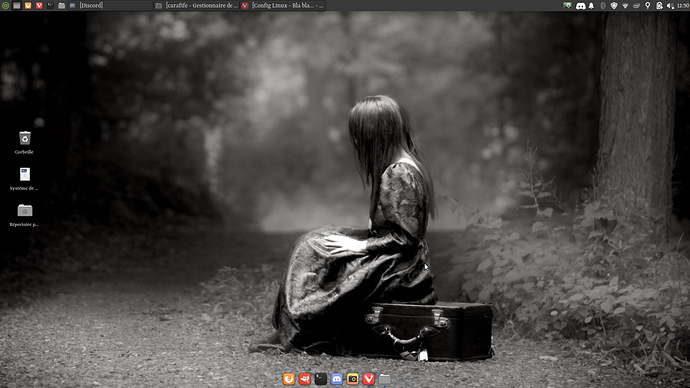Open the Mint menu in the top panel
690x388 pixels.
5,5
